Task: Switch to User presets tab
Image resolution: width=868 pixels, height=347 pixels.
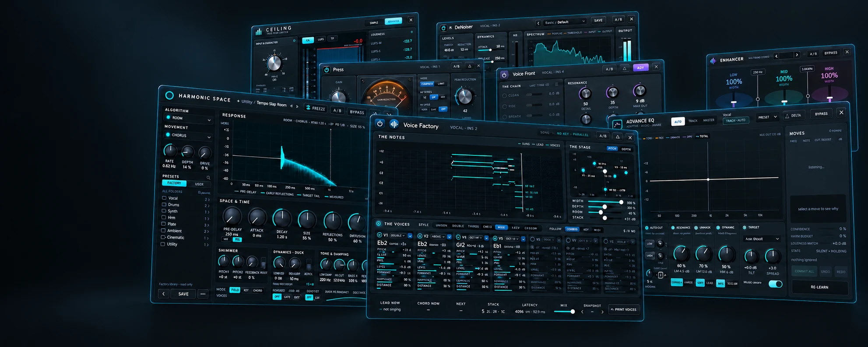Action: pyautogui.click(x=199, y=184)
